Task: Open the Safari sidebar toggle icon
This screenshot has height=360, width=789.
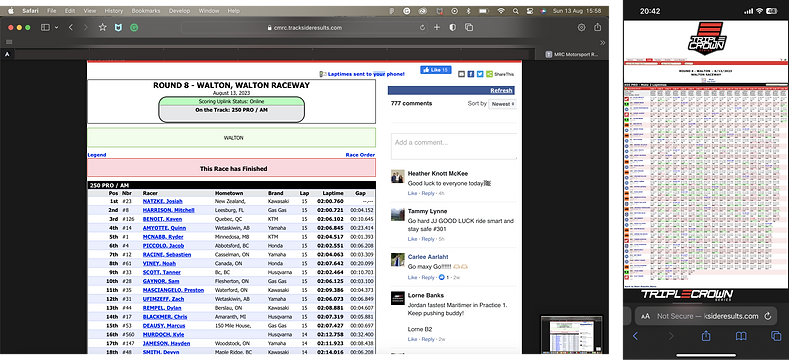Action: click(x=45, y=28)
